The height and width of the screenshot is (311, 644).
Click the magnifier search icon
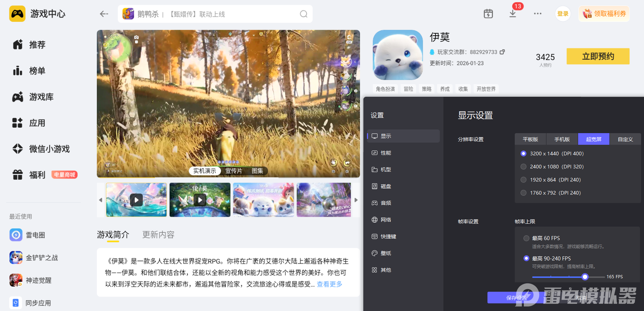coord(304,14)
